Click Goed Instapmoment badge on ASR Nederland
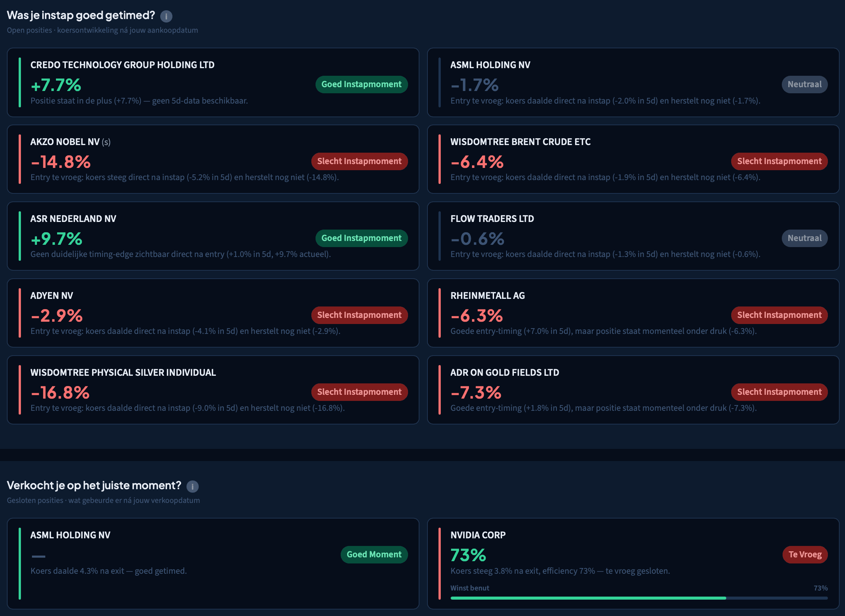This screenshot has width=845, height=616. [x=361, y=238]
